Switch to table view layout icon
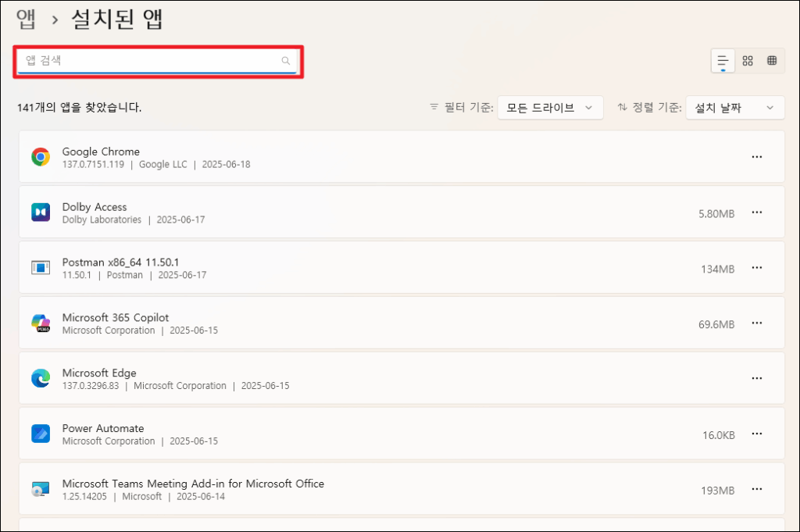The width and height of the screenshot is (800, 532). [772, 61]
